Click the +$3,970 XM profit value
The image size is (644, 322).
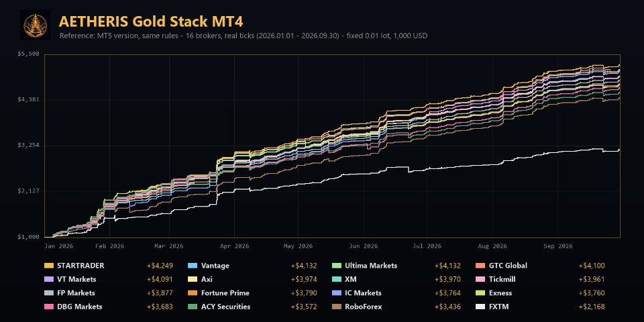click(447, 279)
